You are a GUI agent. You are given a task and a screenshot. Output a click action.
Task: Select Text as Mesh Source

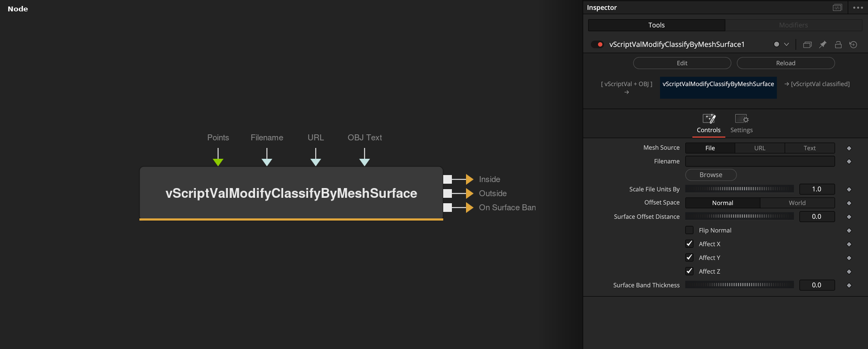(809, 148)
